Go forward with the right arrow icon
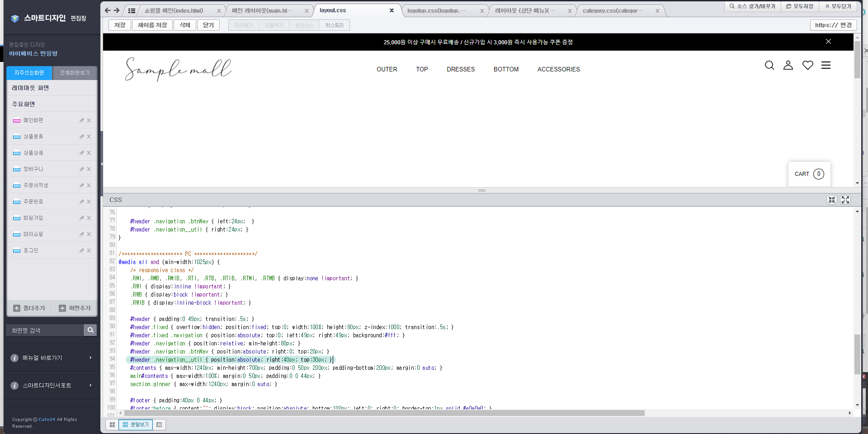Viewport: 868px width, 434px height. tap(117, 10)
